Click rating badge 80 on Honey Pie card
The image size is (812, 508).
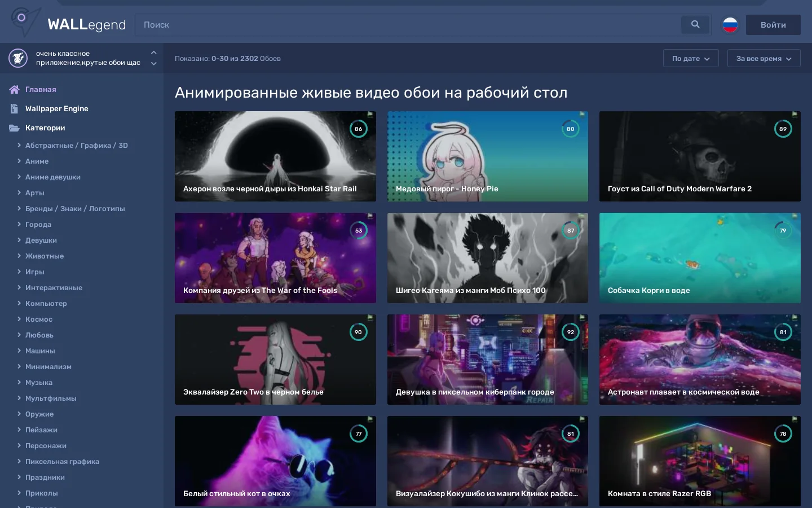[571, 129]
